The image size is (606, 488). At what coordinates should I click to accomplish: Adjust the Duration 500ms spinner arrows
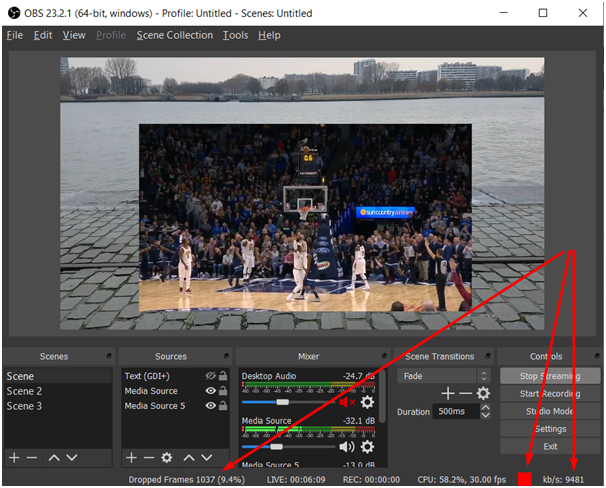coord(484,412)
